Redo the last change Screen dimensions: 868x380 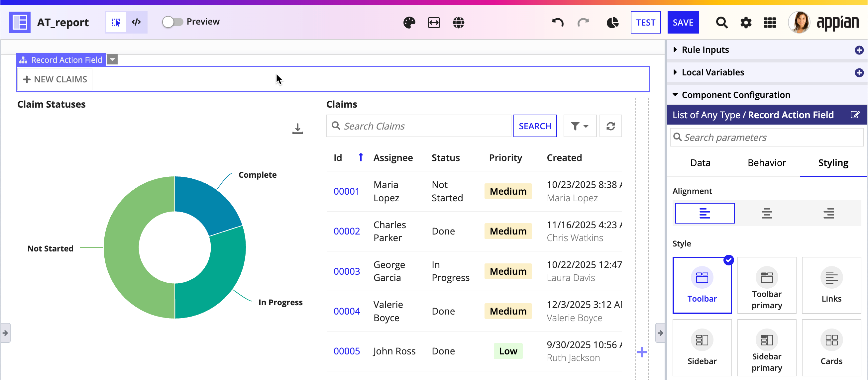point(583,23)
